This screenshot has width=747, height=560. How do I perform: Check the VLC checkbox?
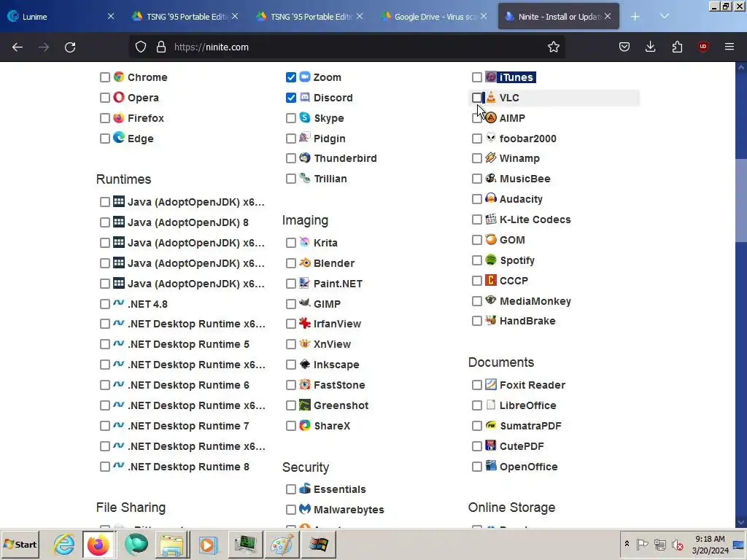click(x=476, y=98)
